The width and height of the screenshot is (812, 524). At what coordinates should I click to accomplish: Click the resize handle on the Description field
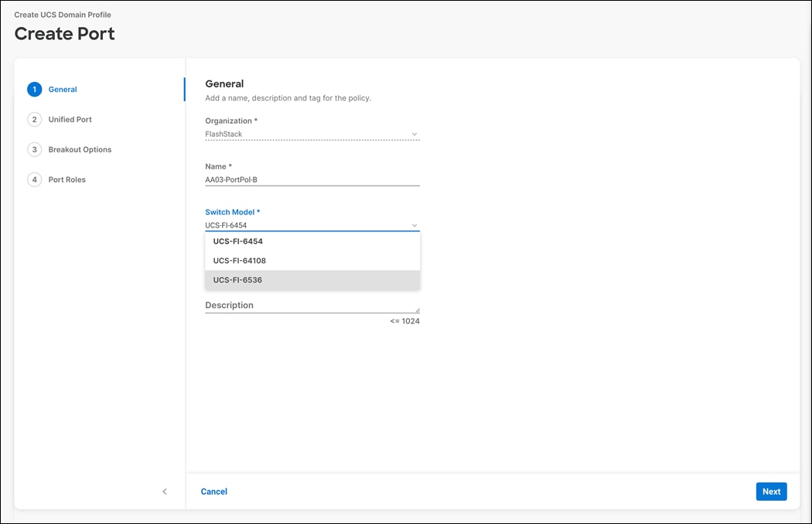417,312
